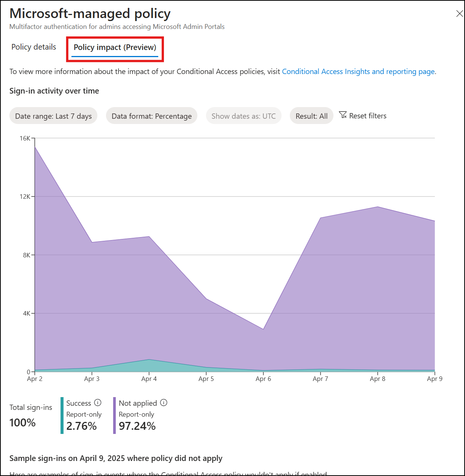Viewport: 465px width, 476px height.
Task: Open the Data format filter pill
Action: (x=151, y=116)
